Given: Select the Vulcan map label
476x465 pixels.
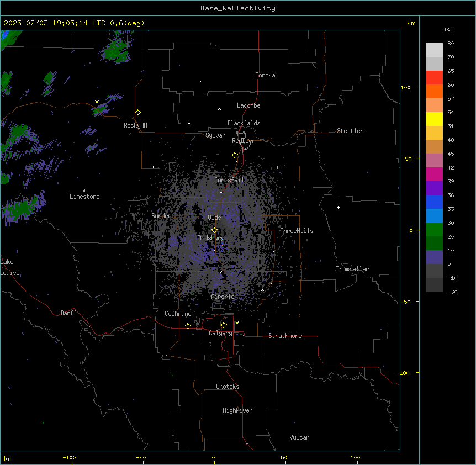Looking at the screenshot, I should [x=300, y=437].
